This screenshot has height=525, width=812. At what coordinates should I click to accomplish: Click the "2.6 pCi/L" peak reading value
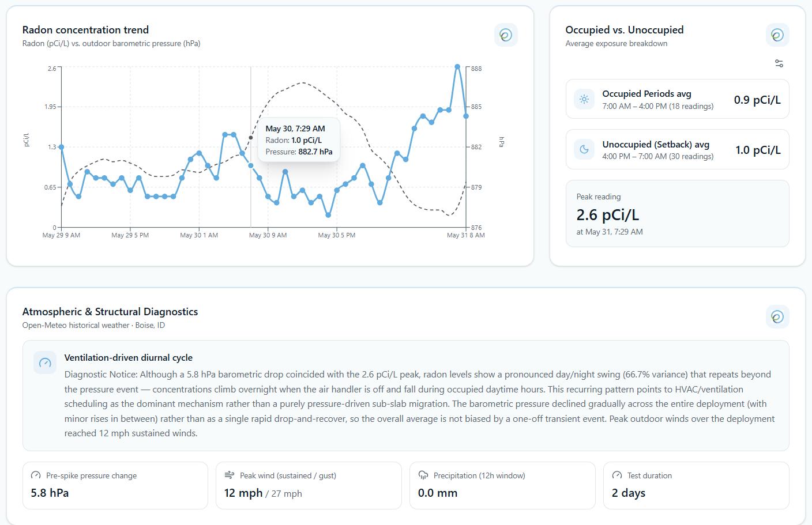(x=608, y=215)
